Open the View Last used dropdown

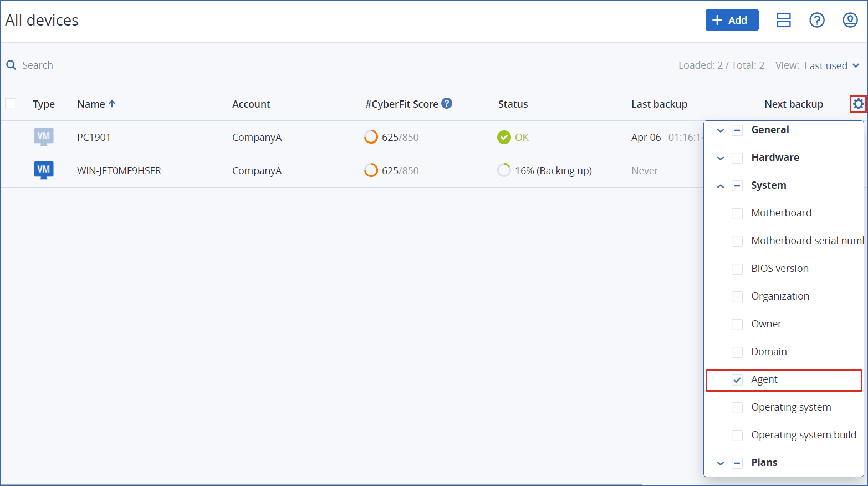(x=831, y=65)
